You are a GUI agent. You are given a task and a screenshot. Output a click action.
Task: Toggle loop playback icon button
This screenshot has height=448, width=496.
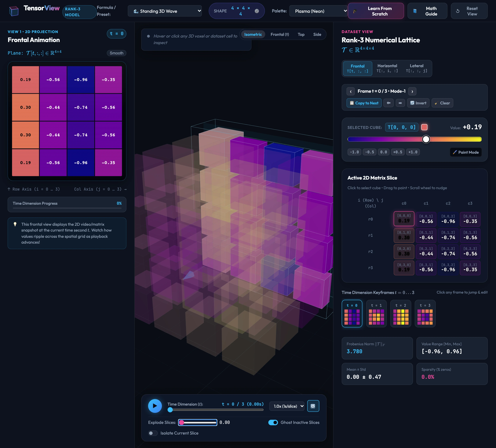click(313, 406)
